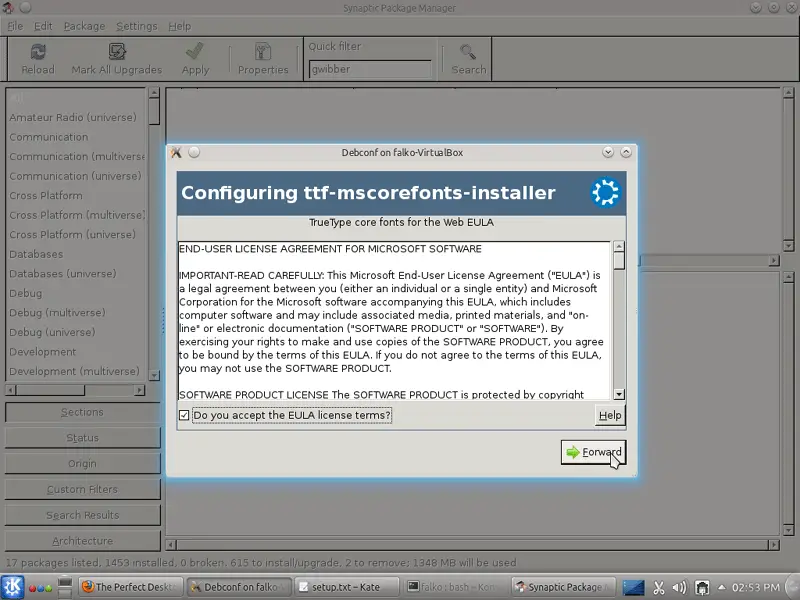Select Communication (universe) section
The width and height of the screenshot is (800, 600).
75,176
